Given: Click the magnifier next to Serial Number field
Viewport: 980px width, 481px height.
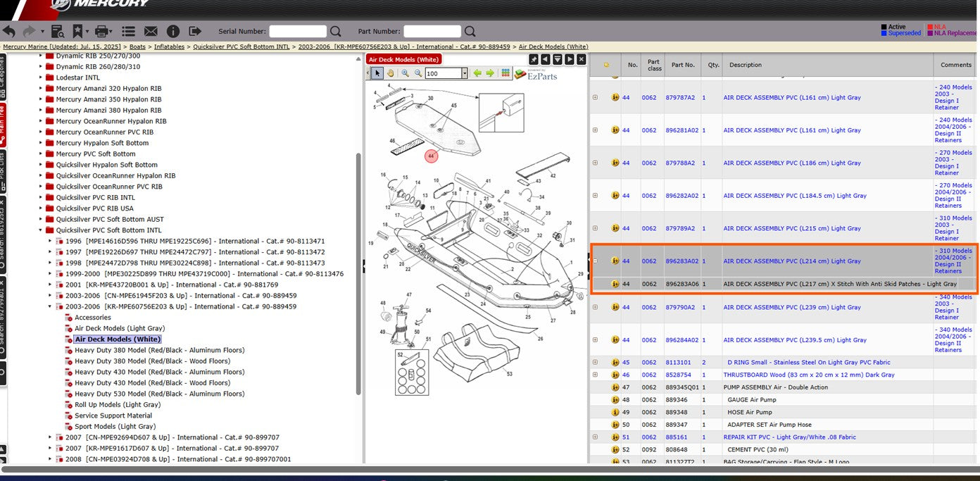Looking at the screenshot, I should point(336,31).
